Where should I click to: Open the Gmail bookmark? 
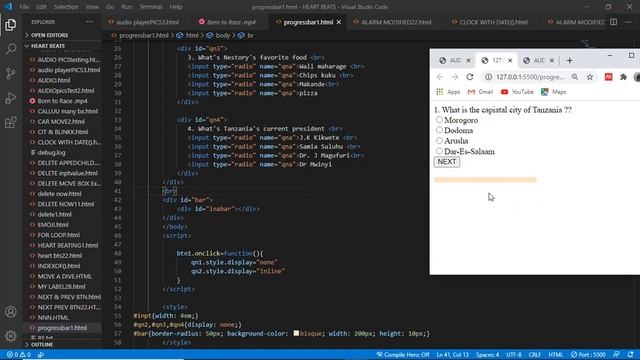tap(480, 92)
